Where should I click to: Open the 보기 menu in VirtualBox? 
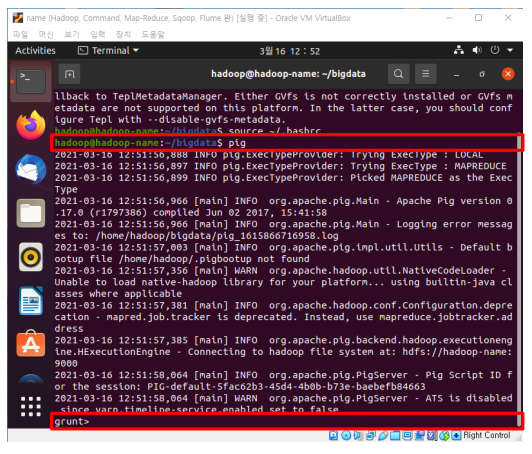72,34
